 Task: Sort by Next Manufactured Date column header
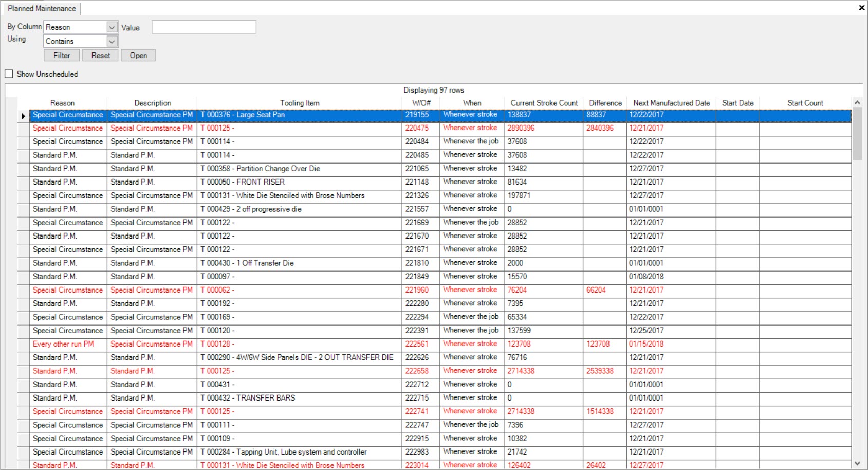click(x=672, y=103)
